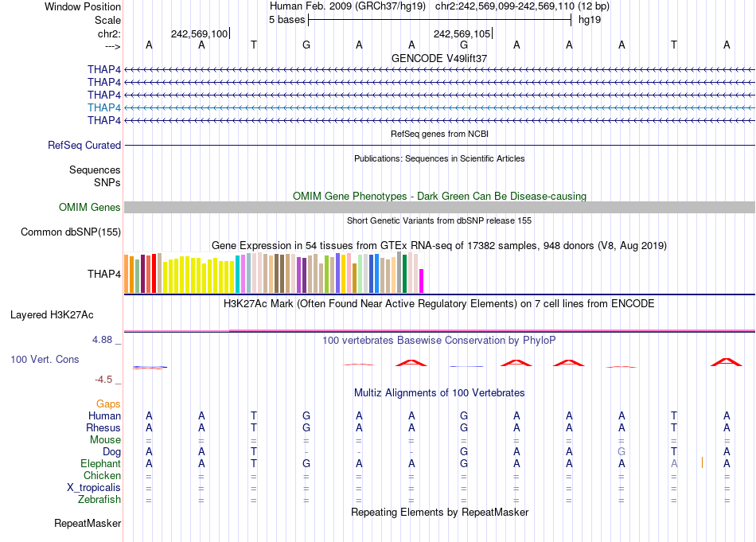Select the Mouse alignment row label

point(105,440)
